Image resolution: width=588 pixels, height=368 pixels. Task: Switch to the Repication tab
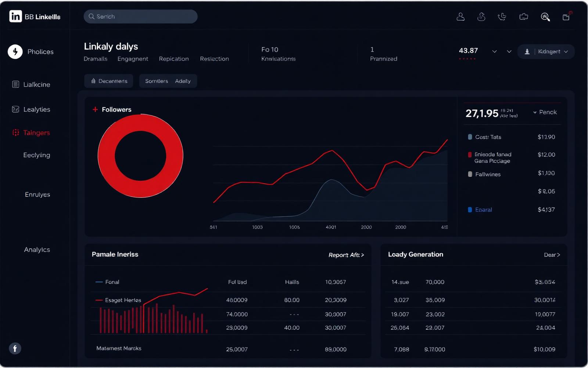tap(174, 59)
